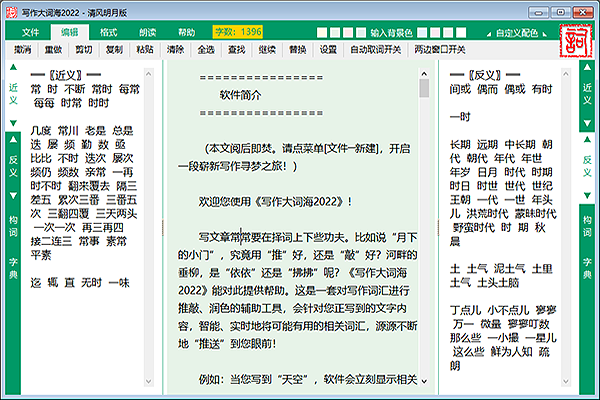Select 字典 in the left sidebar

13,269
